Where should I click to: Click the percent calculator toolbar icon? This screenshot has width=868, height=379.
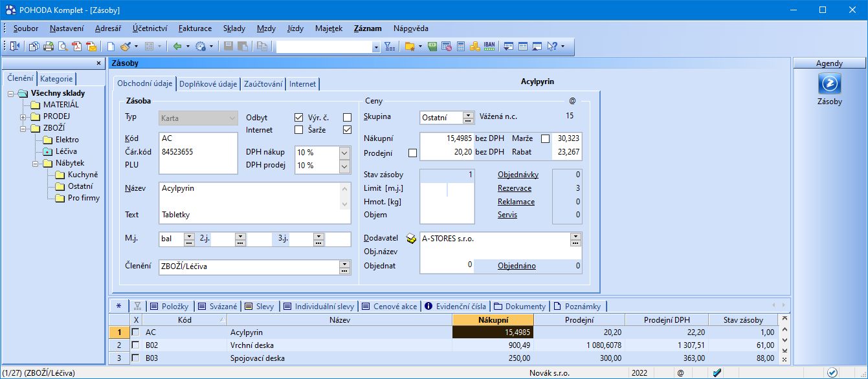[x=447, y=46]
